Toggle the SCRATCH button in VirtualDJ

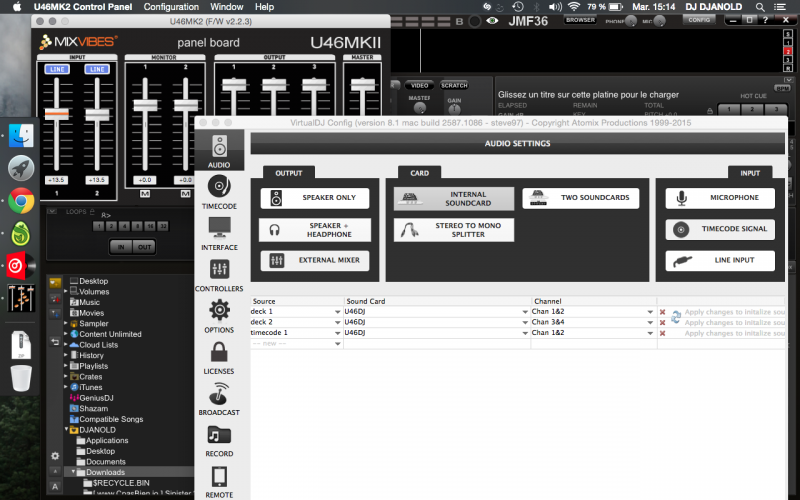click(x=454, y=85)
